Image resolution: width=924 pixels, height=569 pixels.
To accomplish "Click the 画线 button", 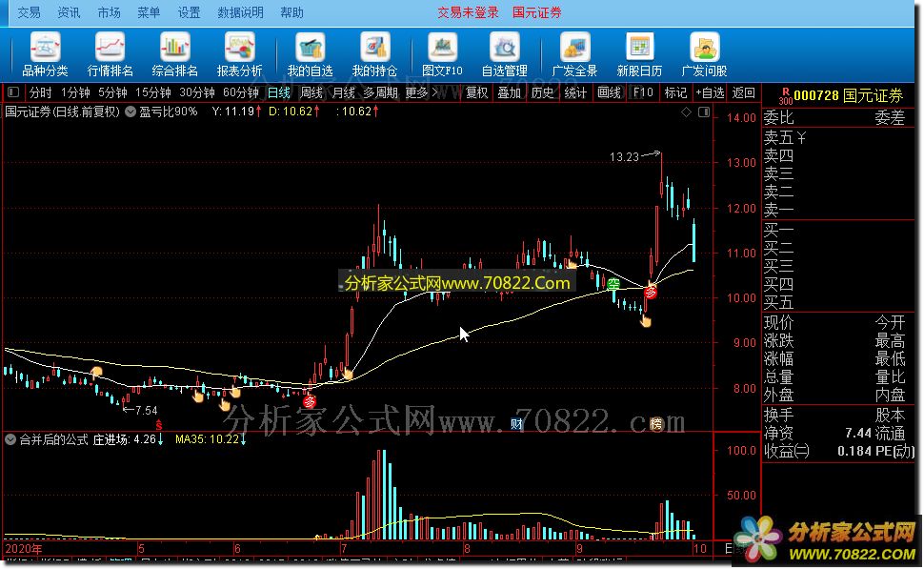I will tap(609, 92).
